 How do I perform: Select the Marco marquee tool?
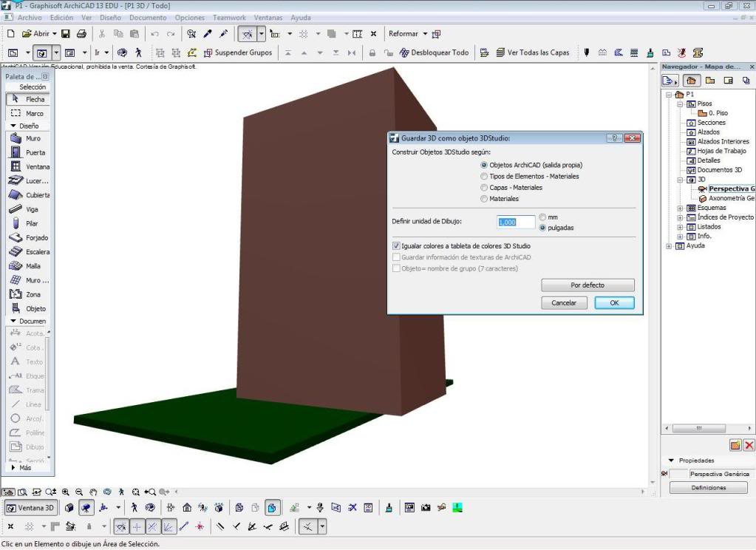[28, 113]
